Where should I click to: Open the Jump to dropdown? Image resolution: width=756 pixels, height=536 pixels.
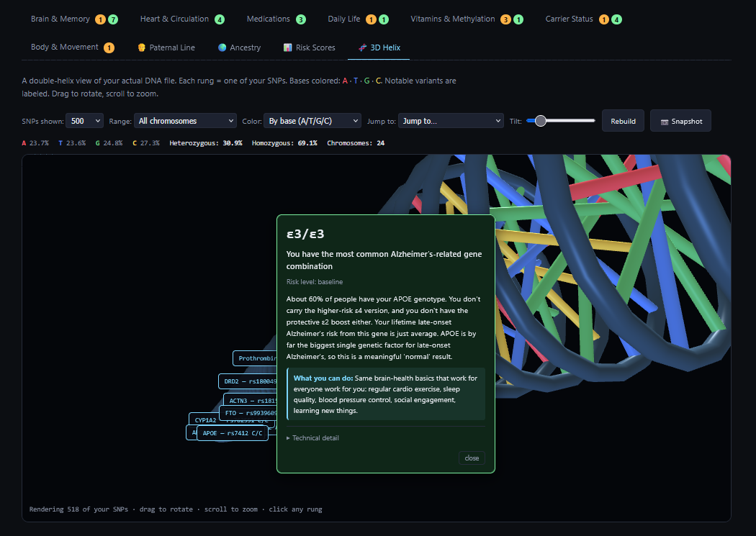click(x=451, y=121)
